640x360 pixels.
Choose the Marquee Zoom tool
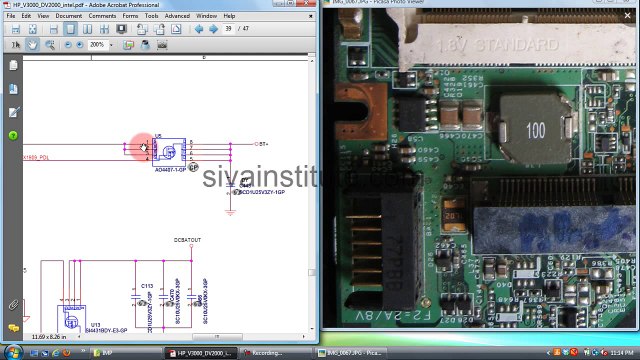click(x=50, y=44)
